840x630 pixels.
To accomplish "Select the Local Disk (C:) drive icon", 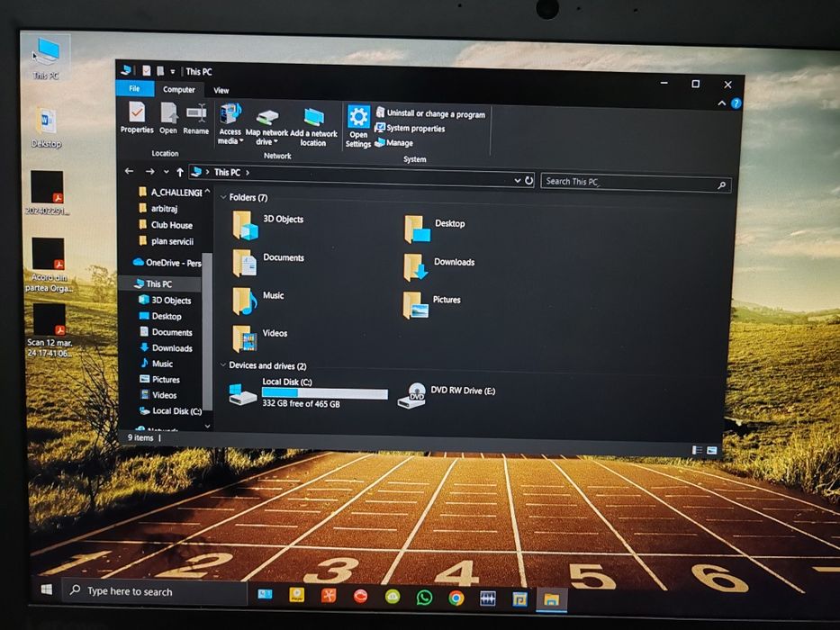I will pos(243,395).
